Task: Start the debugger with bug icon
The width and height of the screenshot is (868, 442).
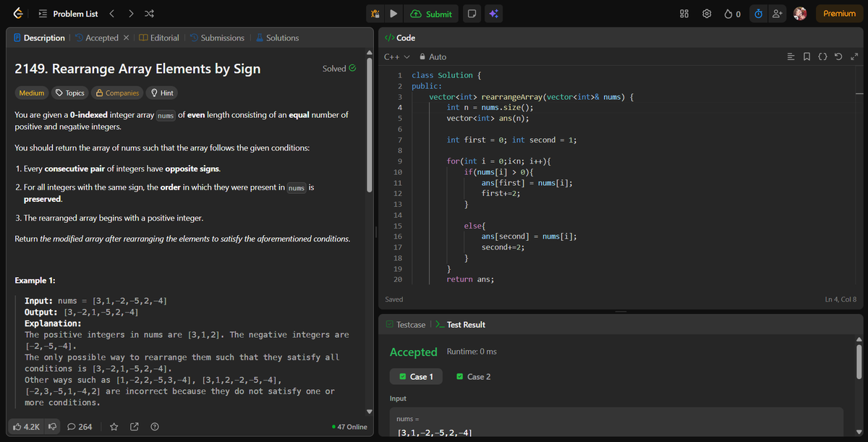Action: point(376,14)
